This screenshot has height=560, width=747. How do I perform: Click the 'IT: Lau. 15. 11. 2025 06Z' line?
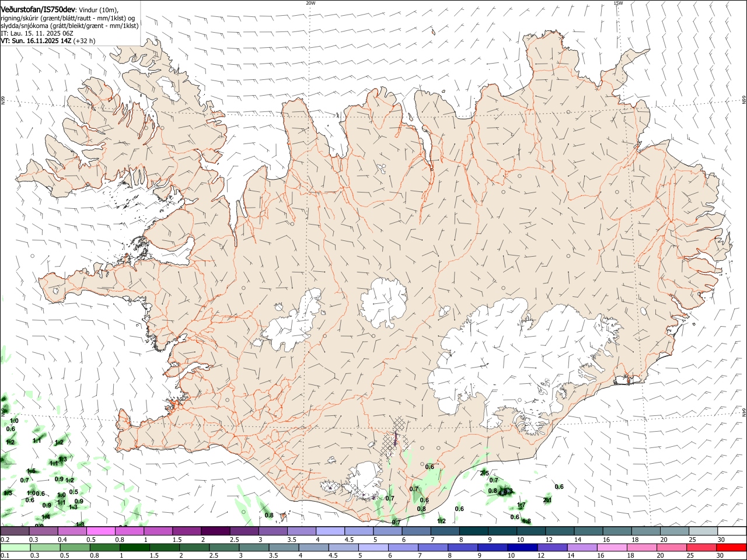[x=37, y=33]
